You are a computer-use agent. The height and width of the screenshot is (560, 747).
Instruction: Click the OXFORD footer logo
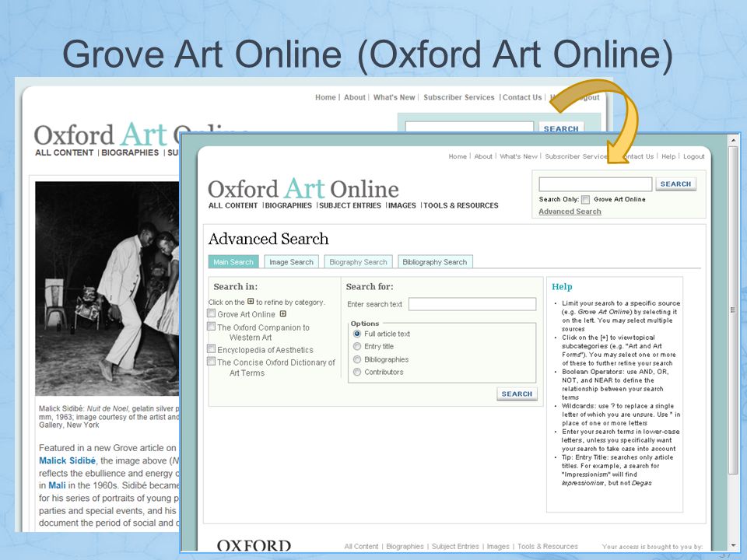254,546
